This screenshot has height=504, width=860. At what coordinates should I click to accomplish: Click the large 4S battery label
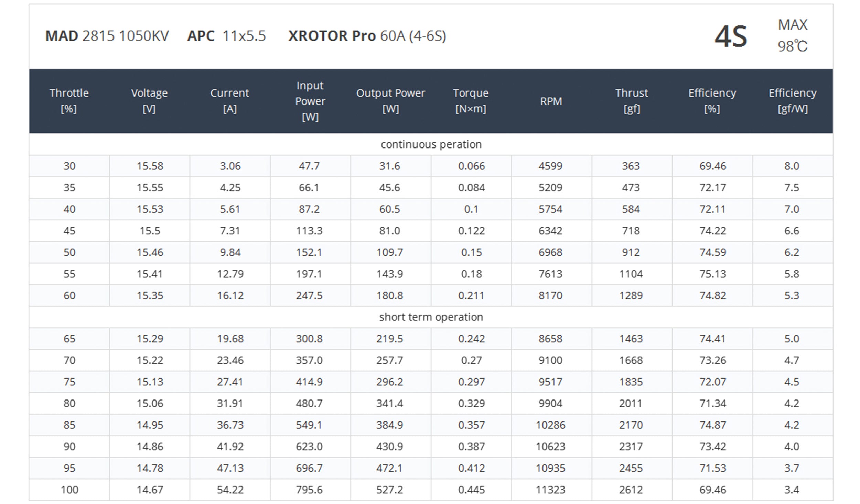pos(730,36)
